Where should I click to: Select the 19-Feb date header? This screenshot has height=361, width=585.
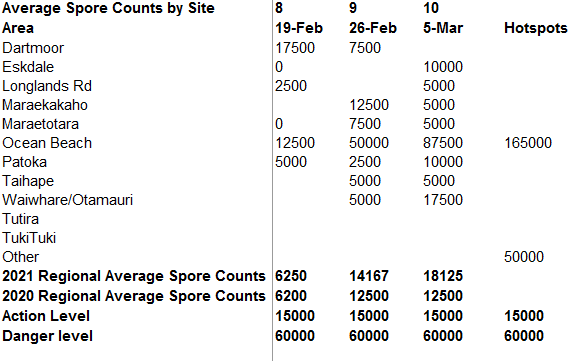coord(299,28)
